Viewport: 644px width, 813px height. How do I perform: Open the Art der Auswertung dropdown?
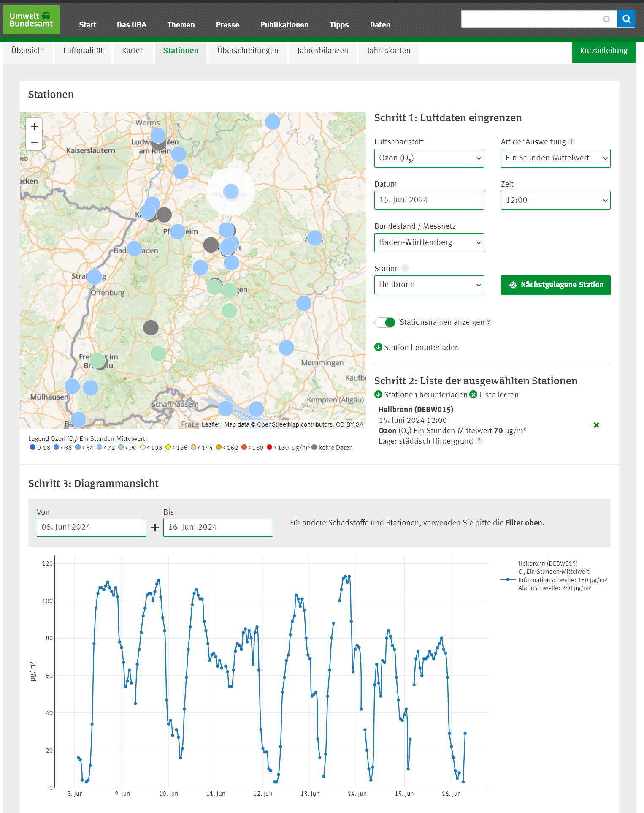click(555, 158)
